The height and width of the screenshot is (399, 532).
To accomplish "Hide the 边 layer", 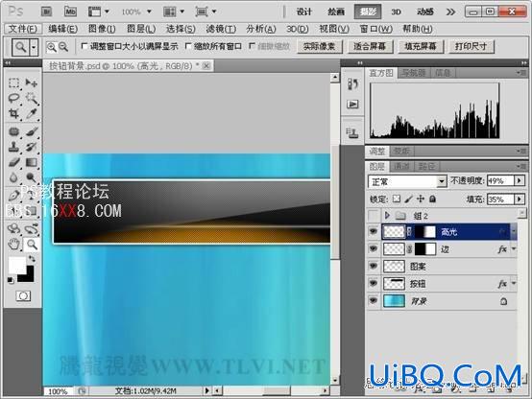I will coord(374,248).
